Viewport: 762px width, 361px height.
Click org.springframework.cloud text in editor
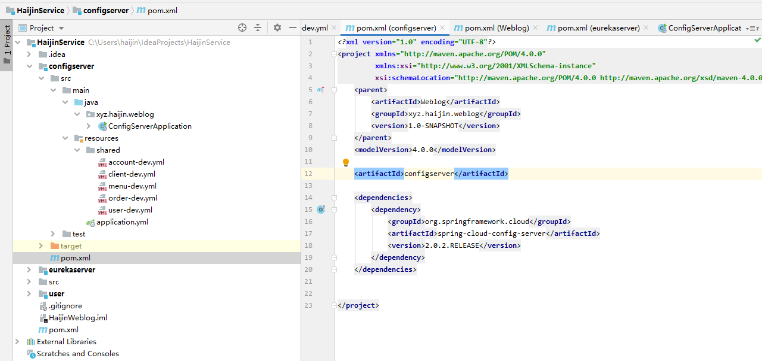click(x=476, y=222)
